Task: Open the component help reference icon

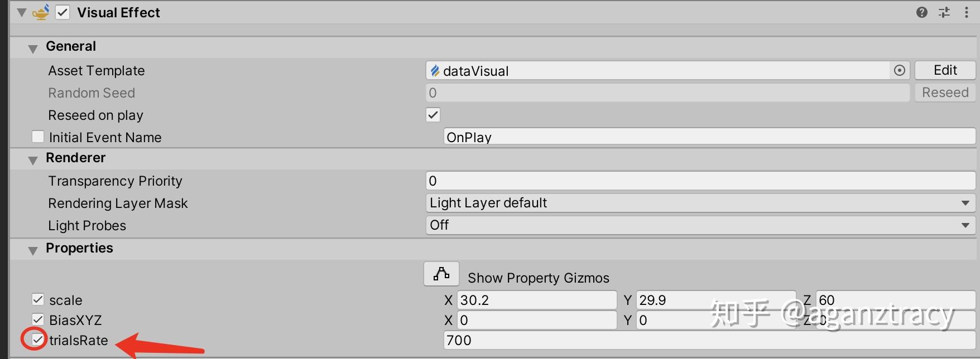Action: click(922, 12)
